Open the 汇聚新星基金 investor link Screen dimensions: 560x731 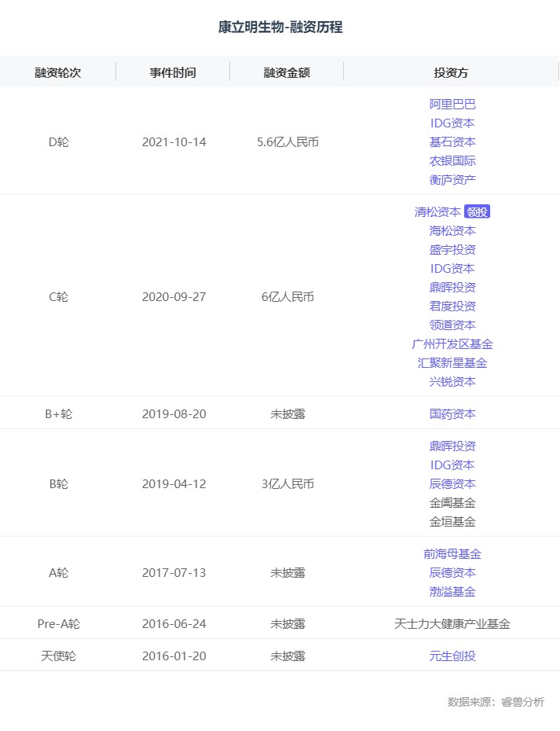click(452, 363)
